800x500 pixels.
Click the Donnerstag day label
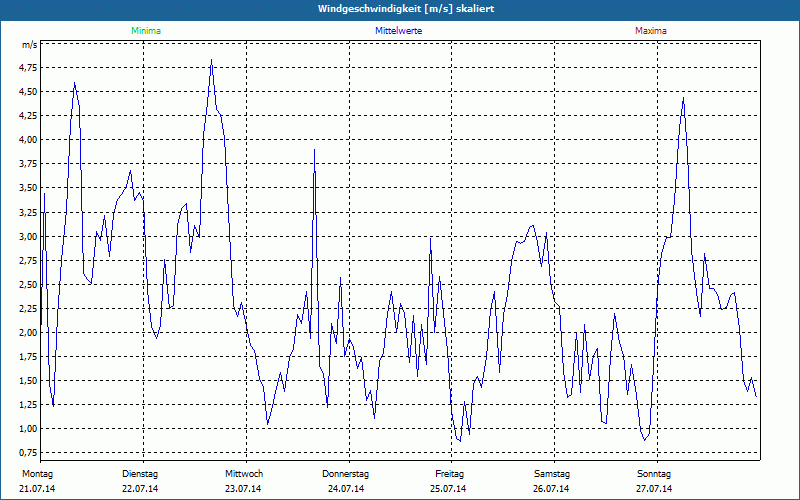tap(345, 474)
